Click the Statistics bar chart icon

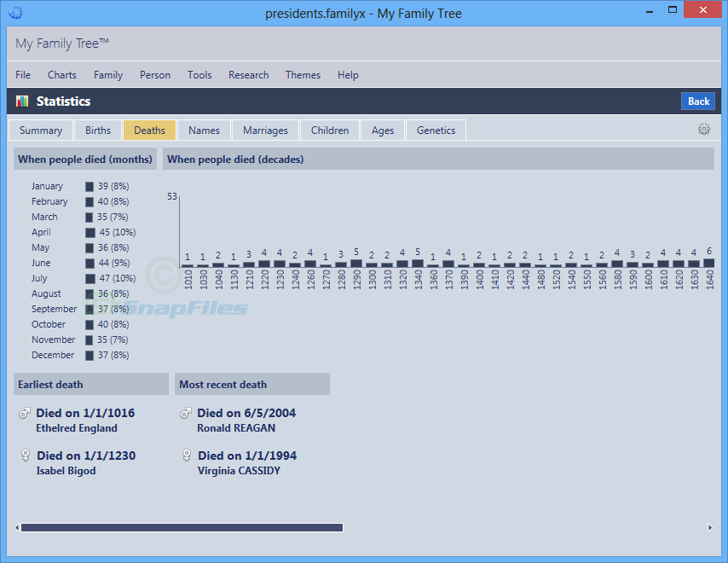(x=22, y=102)
